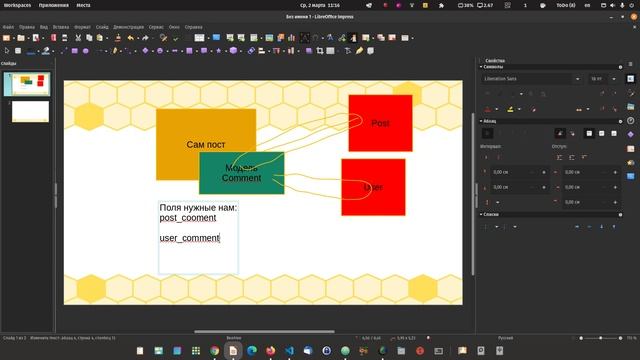Click the Fill Color bucket icon
640x360 pixels.
(46, 51)
